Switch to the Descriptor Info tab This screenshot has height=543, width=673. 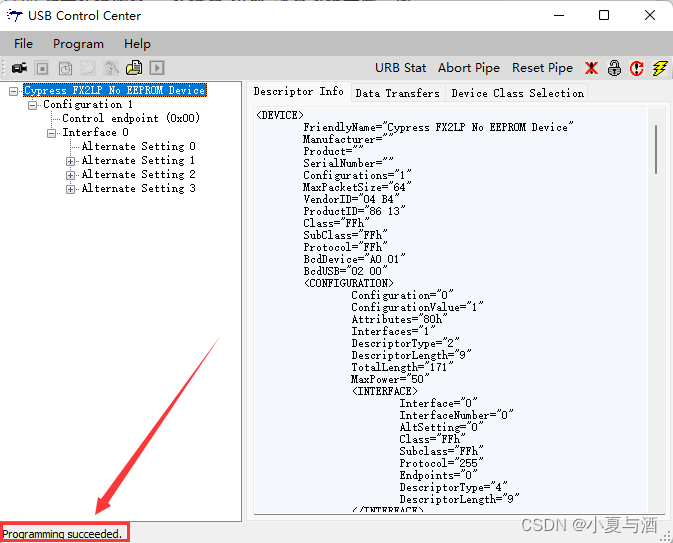click(x=299, y=91)
